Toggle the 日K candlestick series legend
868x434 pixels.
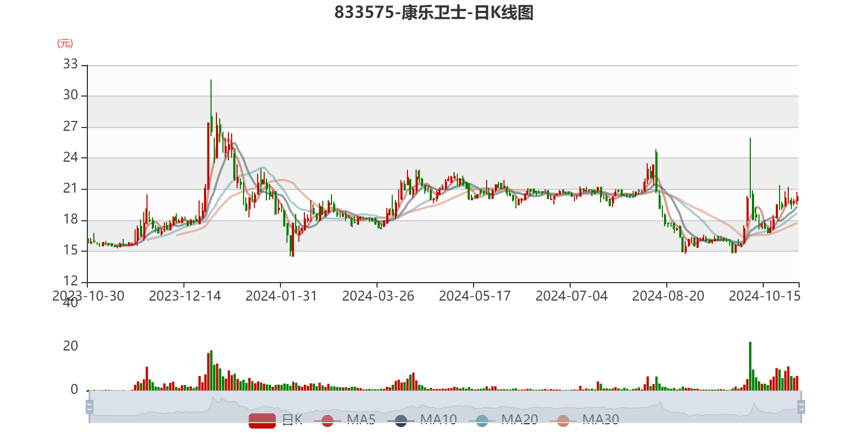point(276,420)
